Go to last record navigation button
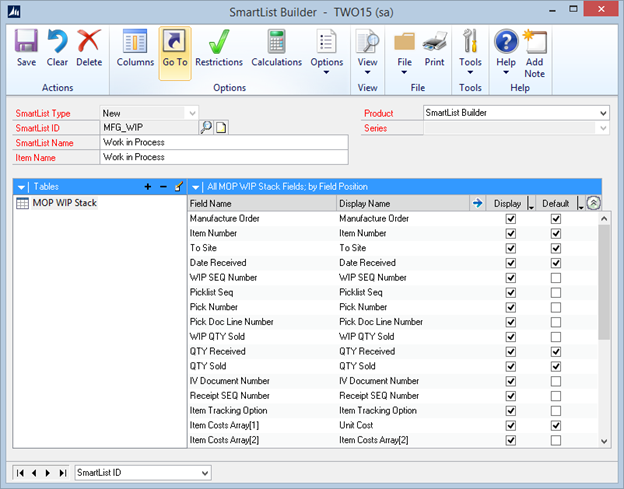This screenshot has width=624, height=489. 62,473
